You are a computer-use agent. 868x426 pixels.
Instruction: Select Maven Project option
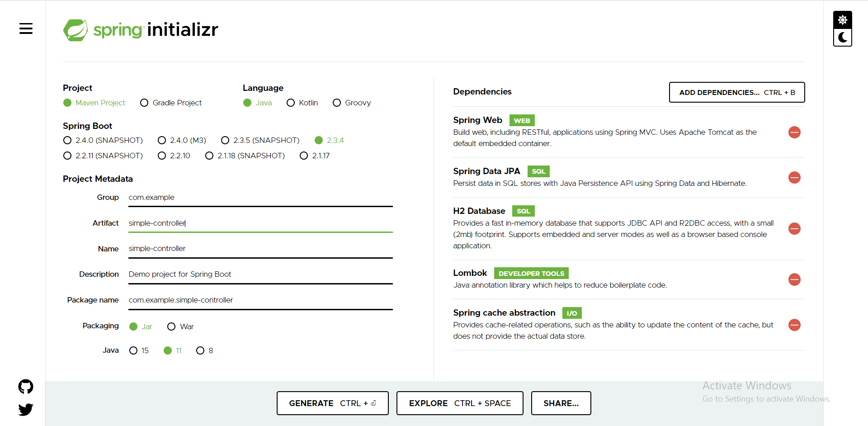(x=94, y=103)
